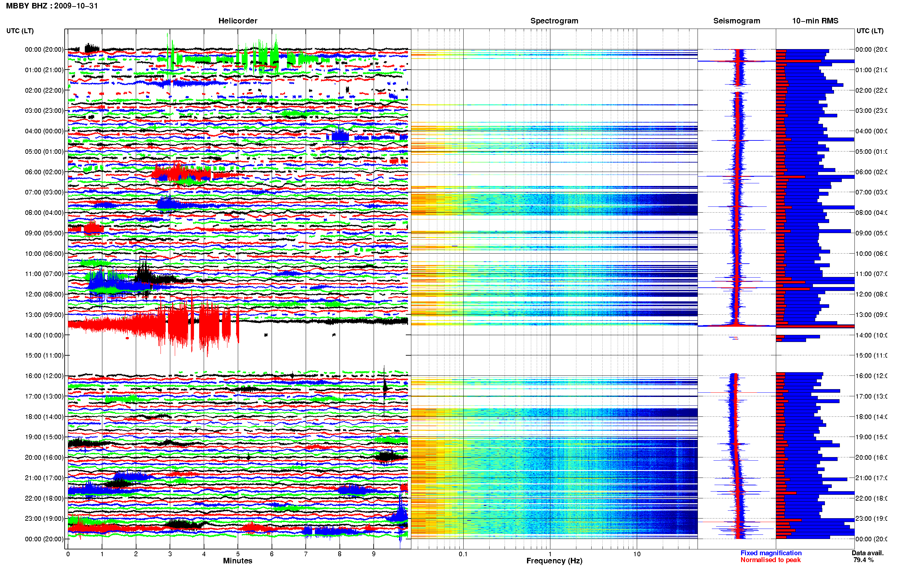
Task: Click the left '14:00 (10:00)' time label
Action: pyautogui.click(x=44, y=335)
